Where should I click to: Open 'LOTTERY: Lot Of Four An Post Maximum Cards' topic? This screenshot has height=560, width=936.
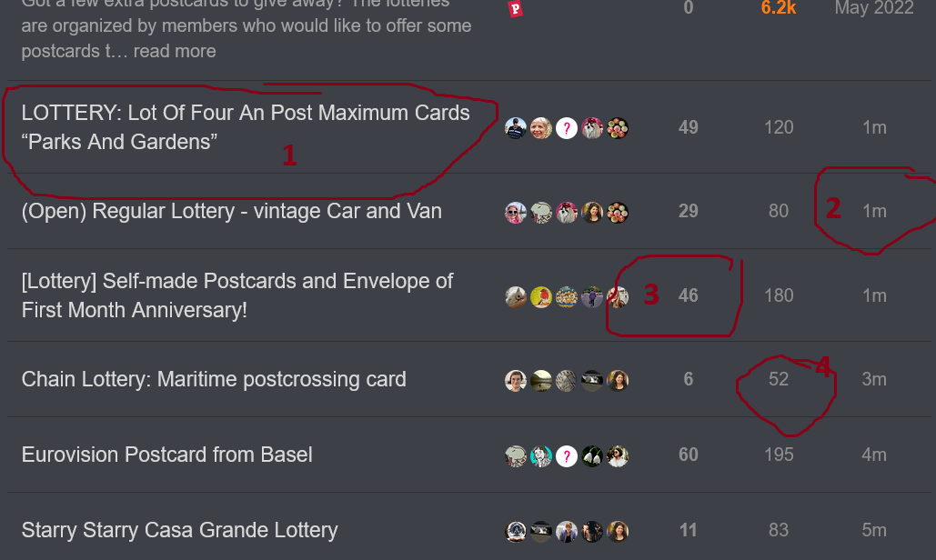pos(246,127)
